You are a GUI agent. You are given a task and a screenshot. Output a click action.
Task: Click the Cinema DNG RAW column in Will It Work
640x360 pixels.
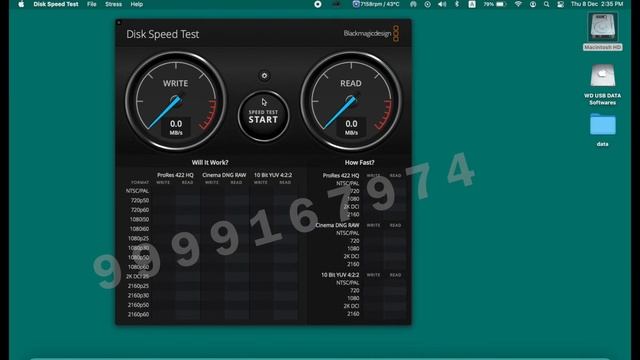tap(224, 175)
